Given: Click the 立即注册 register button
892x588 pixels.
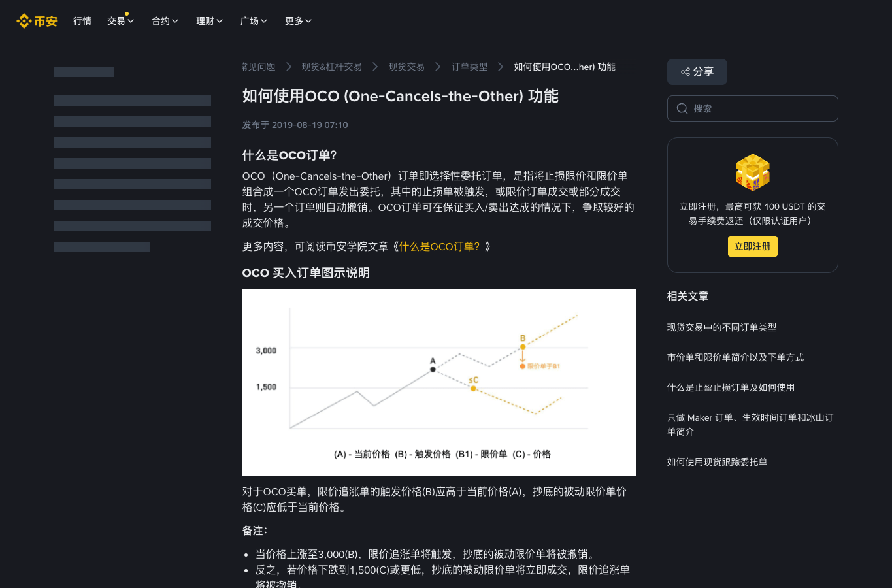Looking at the screenshot, I should click(752, 246).
